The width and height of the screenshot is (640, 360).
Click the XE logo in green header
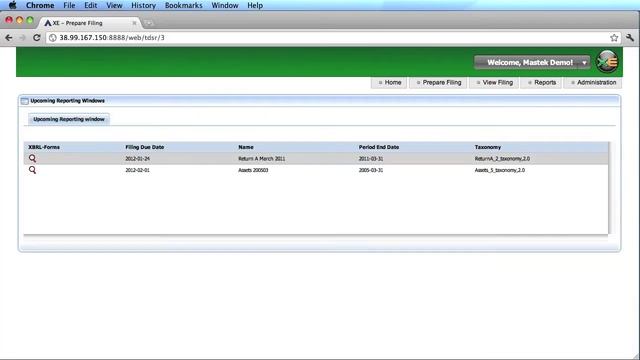coord(607,62)
